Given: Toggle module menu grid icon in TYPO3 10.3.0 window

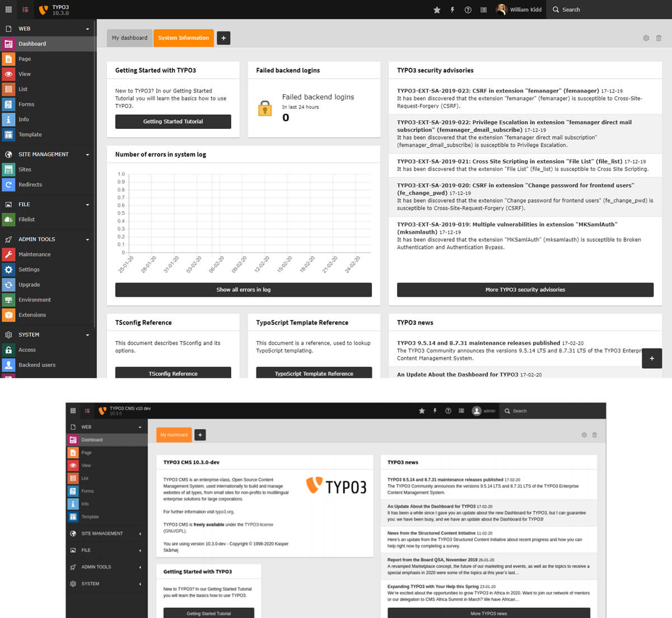Looking at the screenshot, I should coord(8,10).
